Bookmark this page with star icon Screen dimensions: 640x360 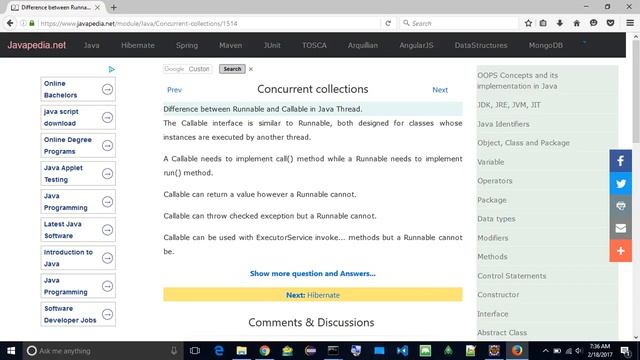coord(528,23)
